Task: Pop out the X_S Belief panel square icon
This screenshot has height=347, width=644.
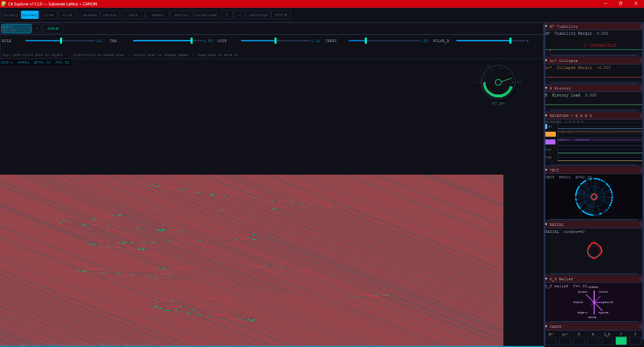Action: point(640,279)
